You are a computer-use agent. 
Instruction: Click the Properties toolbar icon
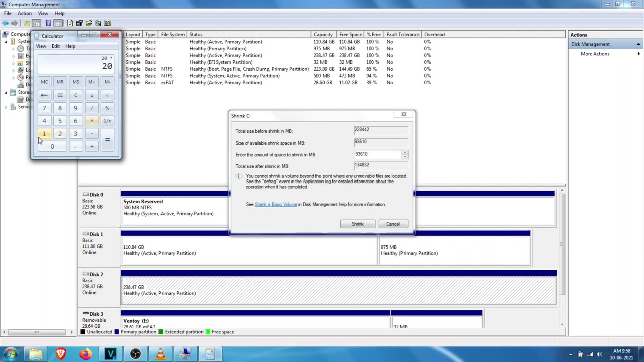coord(80,23)
